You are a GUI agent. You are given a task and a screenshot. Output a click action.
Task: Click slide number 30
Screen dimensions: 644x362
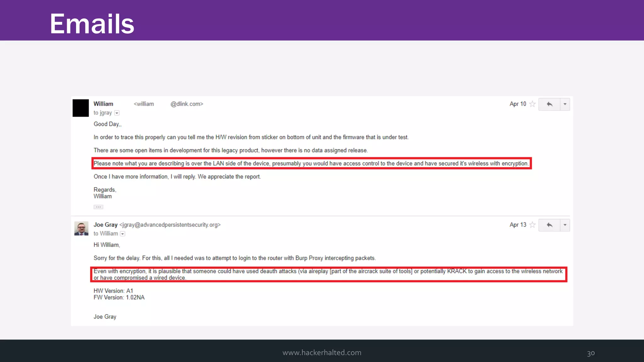click(x=591, y=353)
